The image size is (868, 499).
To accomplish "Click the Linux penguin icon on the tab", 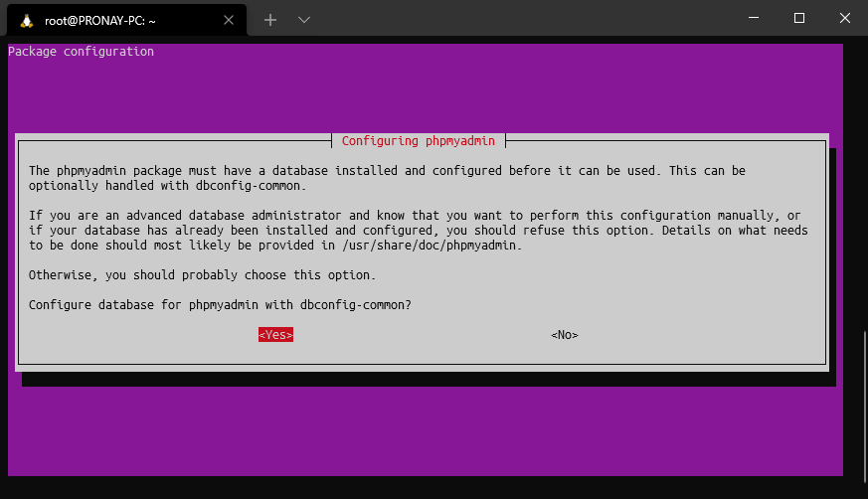I will pyautogui.click(x=26, y=21).
